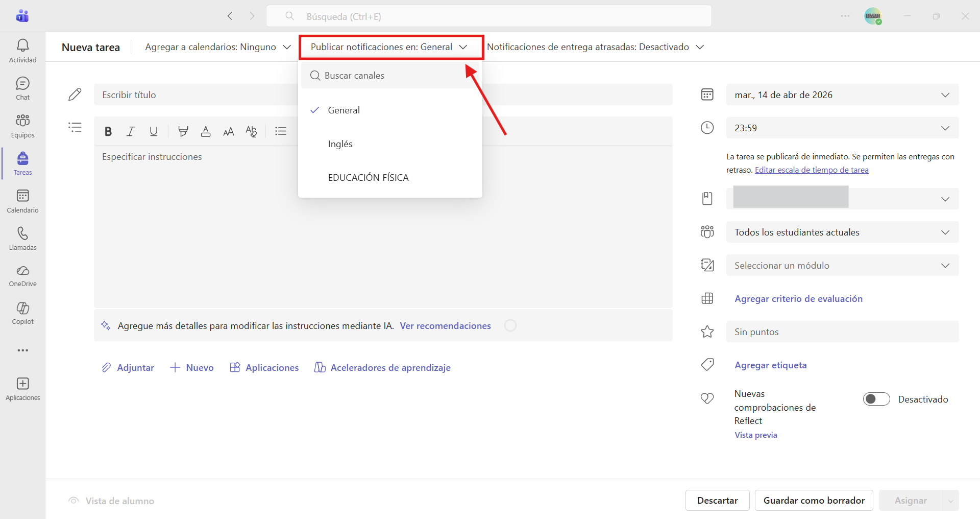Click the Sin puntos field
Screen dimensions: 980x519
pyautogui.click(x=842, y=332)
